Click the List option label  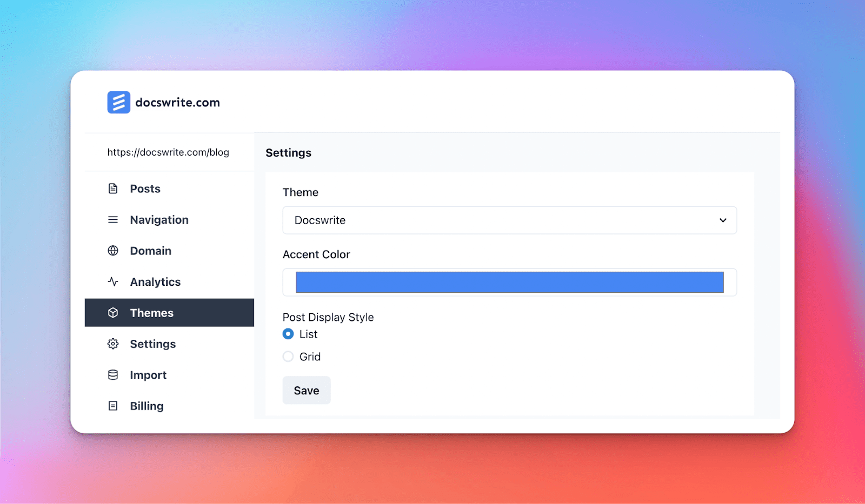coord(308,334)
